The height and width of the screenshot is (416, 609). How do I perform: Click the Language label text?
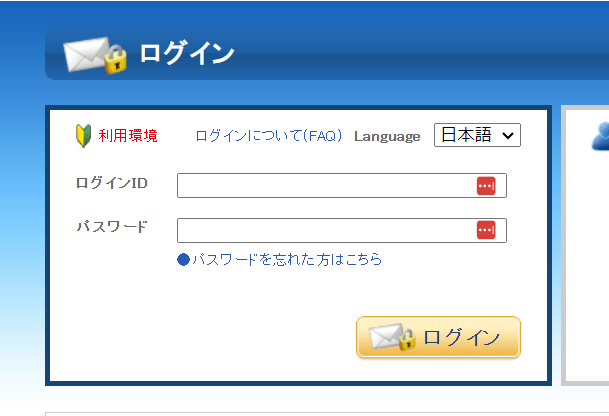(387, 136)
